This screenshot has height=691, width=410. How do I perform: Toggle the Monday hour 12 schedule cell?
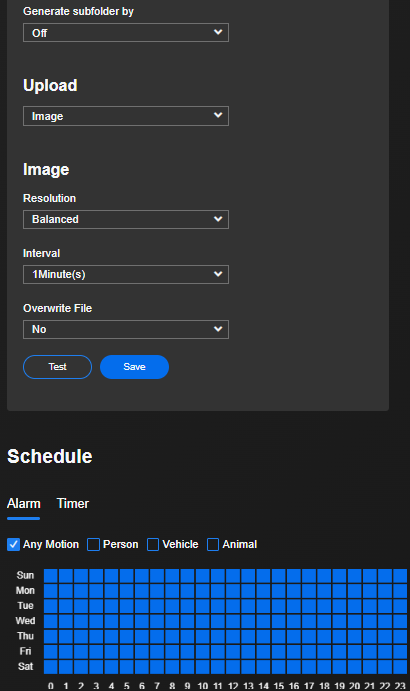(233, 591)
